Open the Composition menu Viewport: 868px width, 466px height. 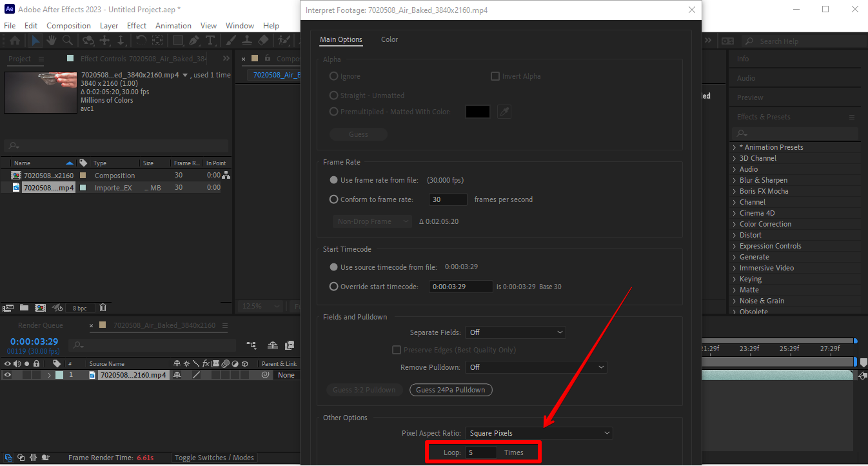(x=68, y=25)
